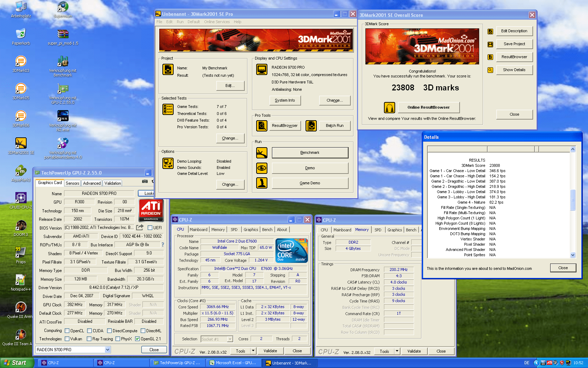Click the Details list vertical scrollbar thumb
Image resolution: width=588 pixels, height=368 pixels.
pyautogui.click(x=573, y=200)
